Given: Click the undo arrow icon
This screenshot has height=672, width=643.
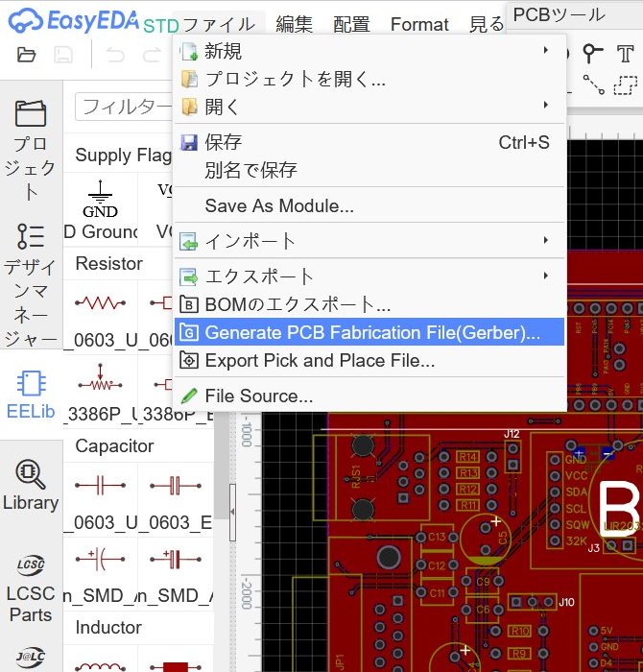Looking at the screenshot, I should (115, 55).
